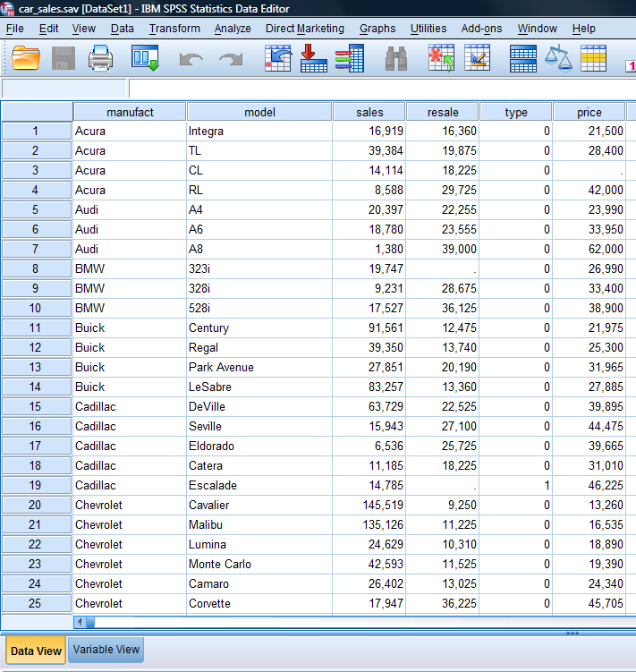Click the price value 21,500

coord(589,131)
